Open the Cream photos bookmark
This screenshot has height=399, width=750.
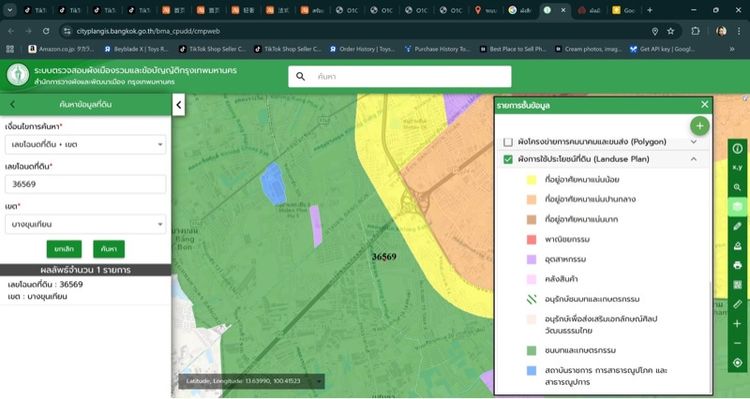(588, 49)
